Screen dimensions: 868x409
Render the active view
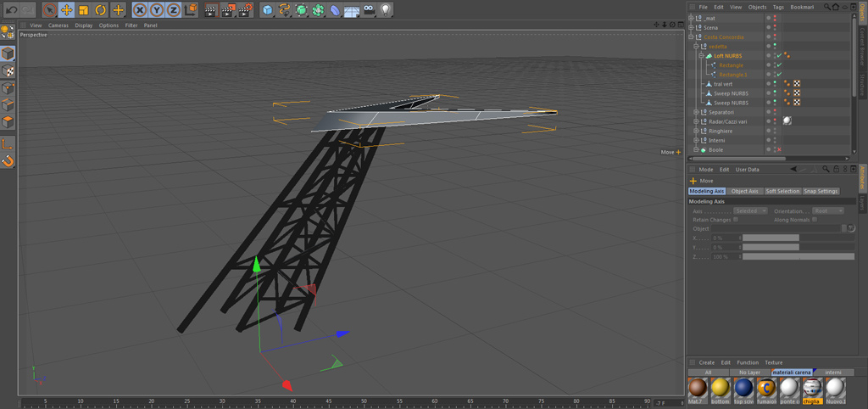click(x=210, y=9)
